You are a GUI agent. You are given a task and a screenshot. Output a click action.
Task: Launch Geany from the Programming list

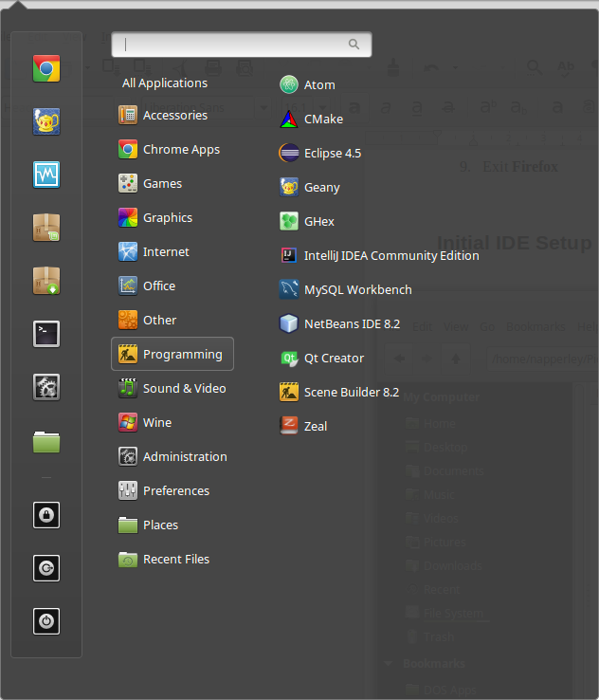point(310,188)
